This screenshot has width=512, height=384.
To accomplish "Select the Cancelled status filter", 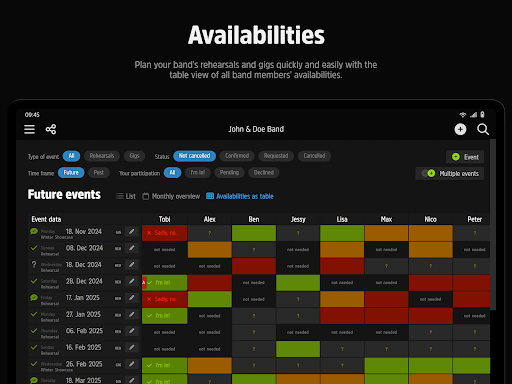I will 314,156.
